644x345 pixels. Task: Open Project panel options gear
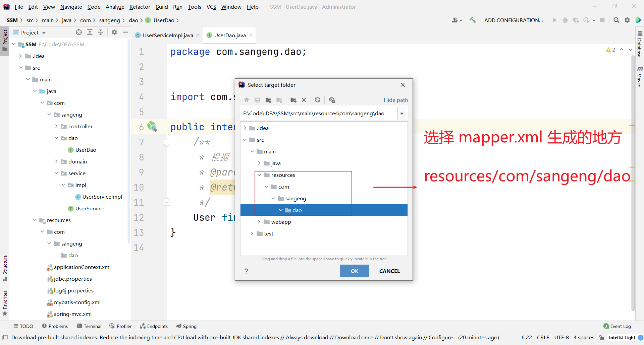[114, 32]
